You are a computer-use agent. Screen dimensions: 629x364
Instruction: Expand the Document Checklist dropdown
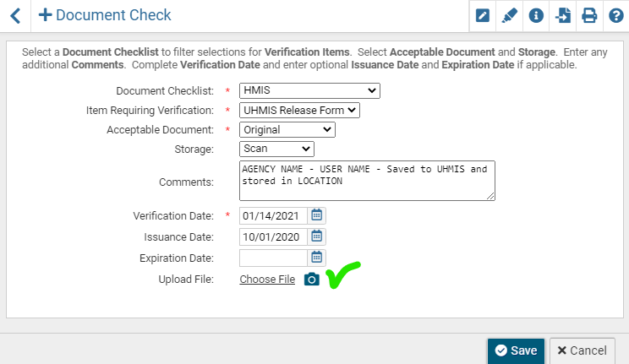coord(309,90)
